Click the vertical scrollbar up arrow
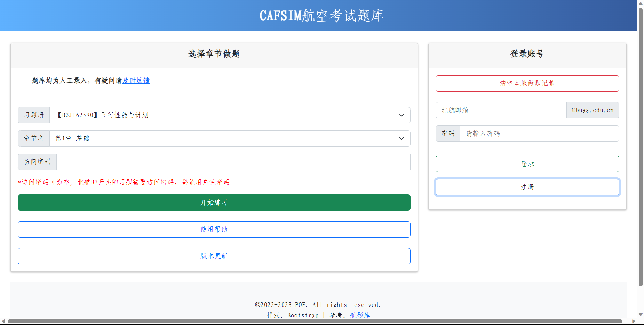Screen dimensions: 644x325 coord(641,3)
